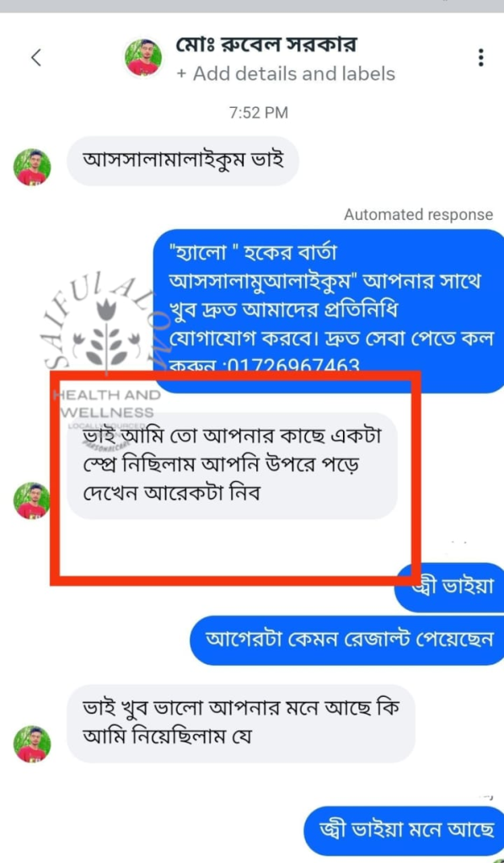The image size is (504, 863).
Task: Tap sender avatar beside the আসসালামালাইকুম message
Action: pyautogui.click(x=32, y=168)
